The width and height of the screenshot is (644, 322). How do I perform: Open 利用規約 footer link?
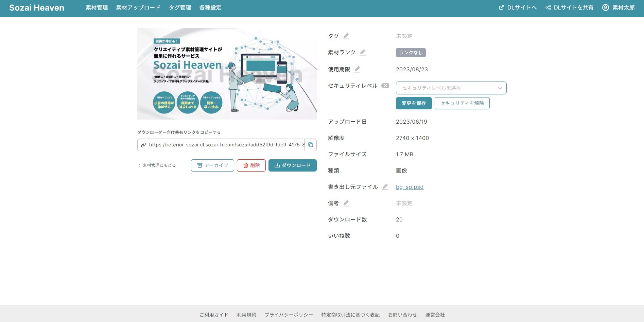click(x=246, y=315)
